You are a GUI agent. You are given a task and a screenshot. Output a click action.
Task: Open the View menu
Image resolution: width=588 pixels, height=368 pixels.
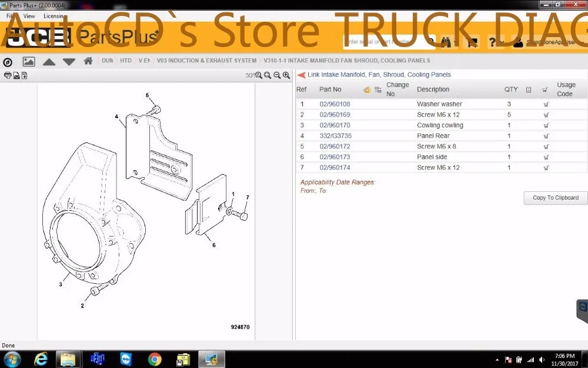[x=29, y=16]
